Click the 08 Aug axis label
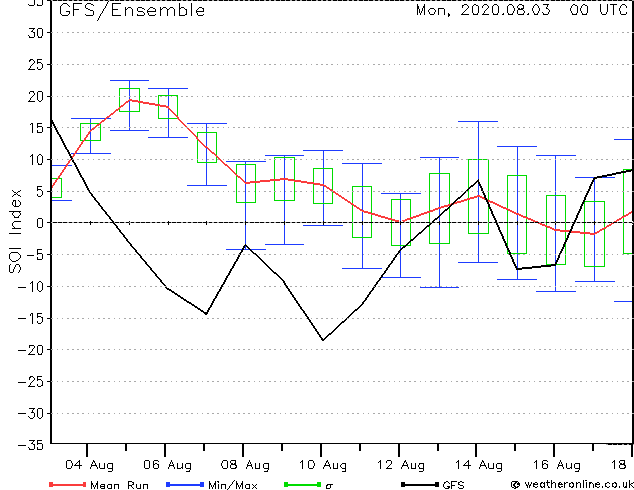Image resolution: width=634 pixels, height=490 pixels. (245, 465)
